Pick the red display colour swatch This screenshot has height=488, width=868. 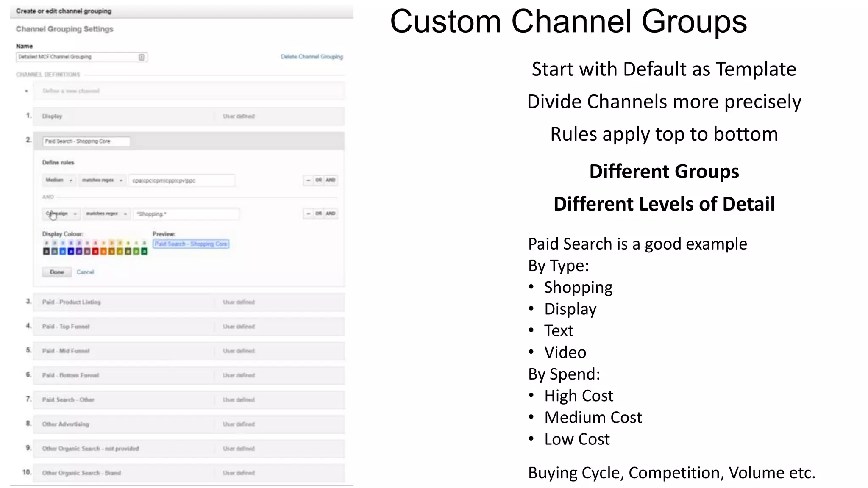click(x=95, y=251)
